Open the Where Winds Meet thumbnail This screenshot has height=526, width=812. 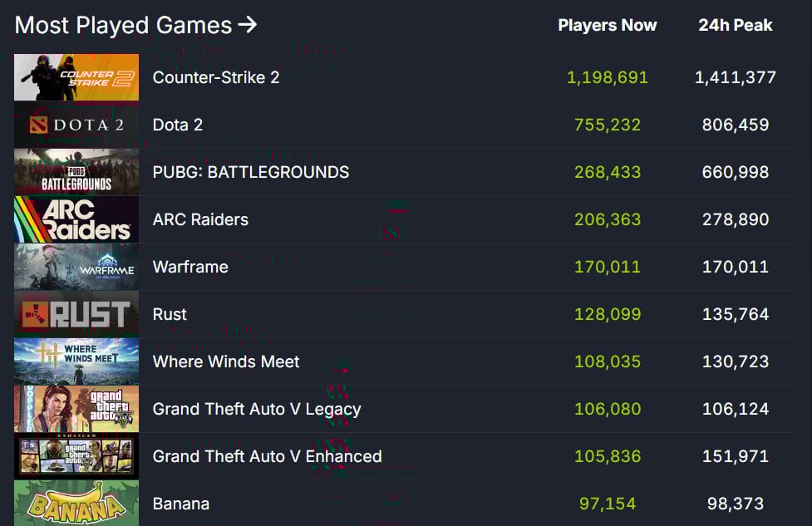(76, 361)
